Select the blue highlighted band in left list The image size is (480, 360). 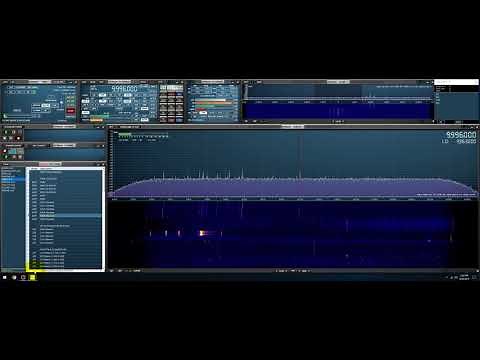13,179
